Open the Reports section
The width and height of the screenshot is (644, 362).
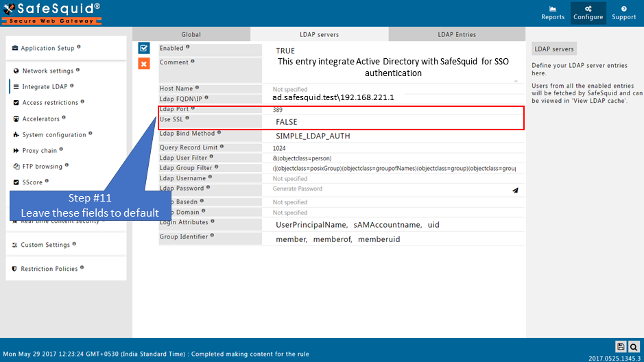[552, 13]
